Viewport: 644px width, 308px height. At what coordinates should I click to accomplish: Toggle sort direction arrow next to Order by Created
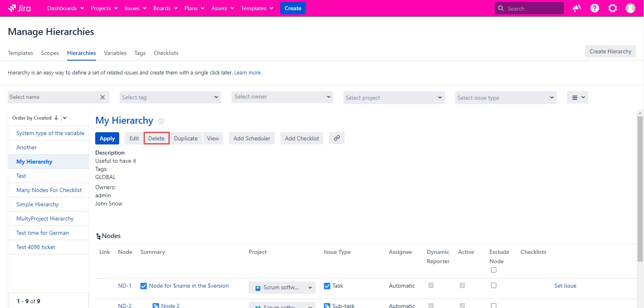[56, 118]
